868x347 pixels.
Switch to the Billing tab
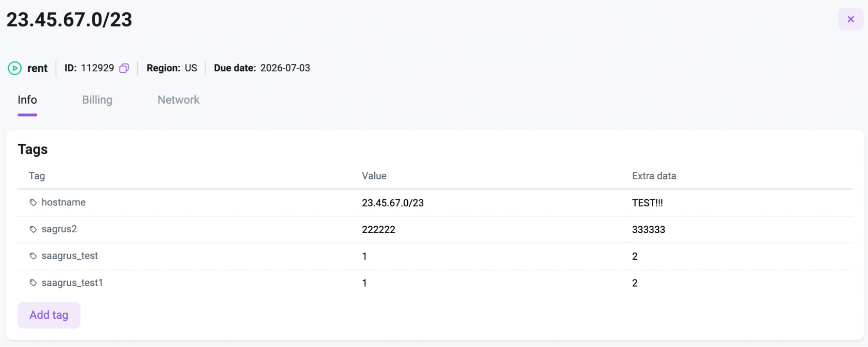coord(97,100)
